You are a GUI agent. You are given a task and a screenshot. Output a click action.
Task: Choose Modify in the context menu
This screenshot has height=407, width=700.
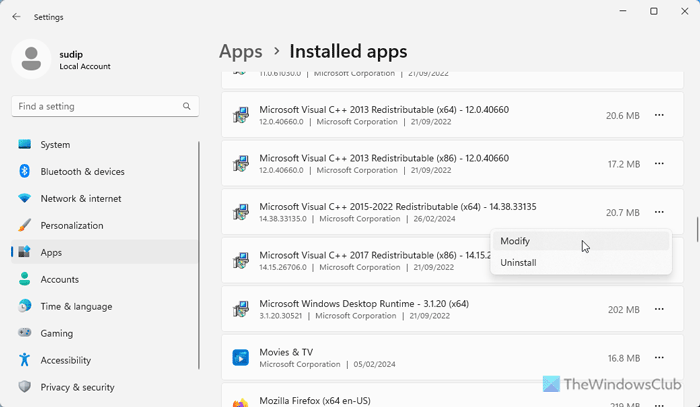coord(581,241)
